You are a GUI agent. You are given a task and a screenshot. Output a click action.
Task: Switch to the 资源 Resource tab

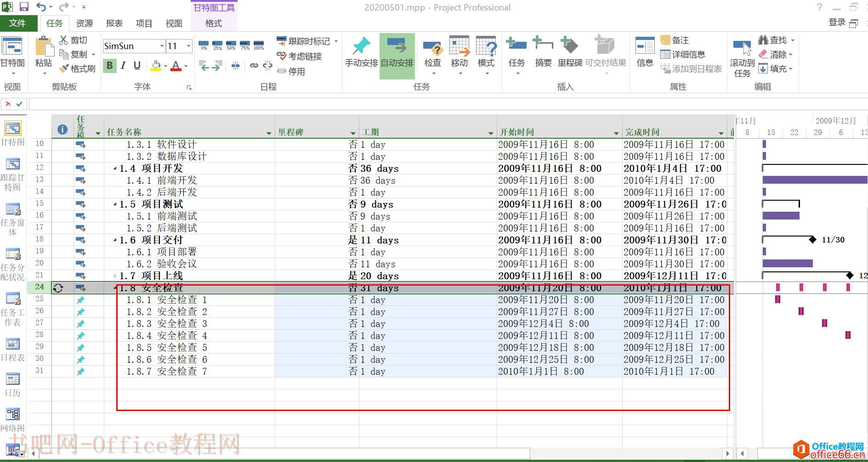click(x=84, y=23)
